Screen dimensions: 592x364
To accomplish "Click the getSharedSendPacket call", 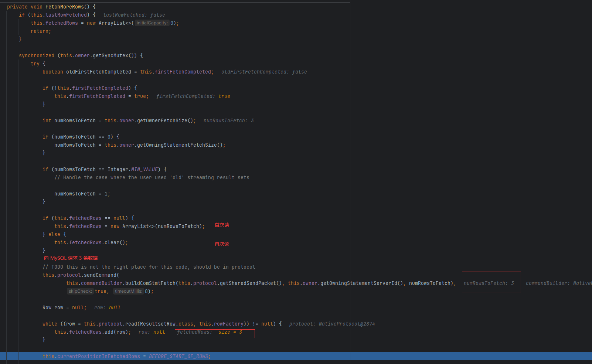I will tap(248, 283).
